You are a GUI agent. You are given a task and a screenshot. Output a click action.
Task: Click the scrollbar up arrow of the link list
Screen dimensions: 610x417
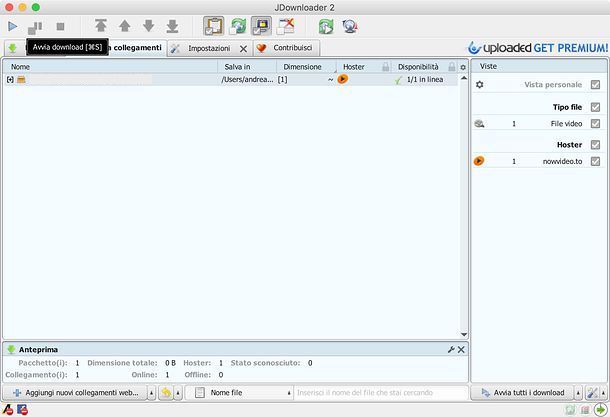[x=464, y=78]
